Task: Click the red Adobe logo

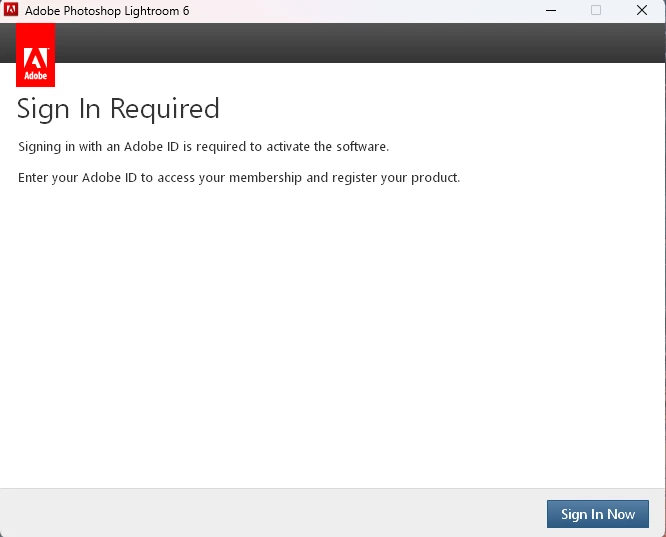Action: point(35,55)
